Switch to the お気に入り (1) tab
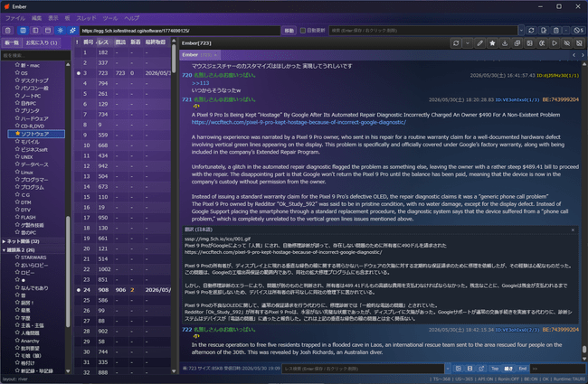588x384 pixels. tap(42, 42)
